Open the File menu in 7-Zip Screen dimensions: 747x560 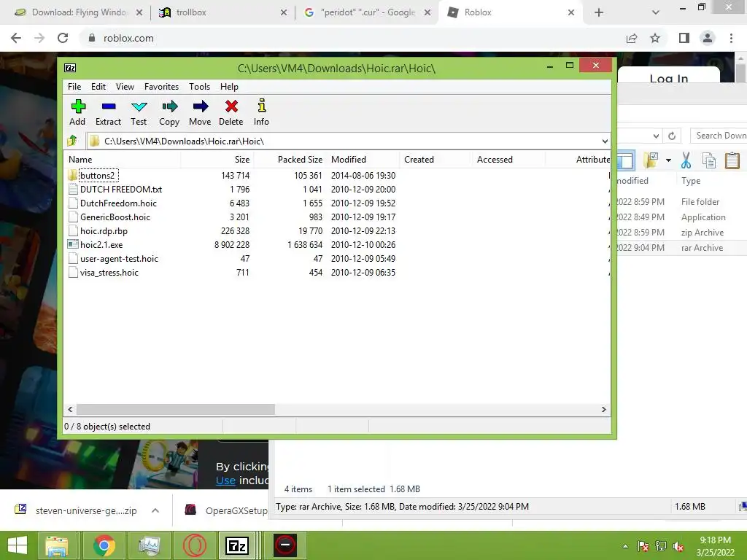click(x=74, y=87)
